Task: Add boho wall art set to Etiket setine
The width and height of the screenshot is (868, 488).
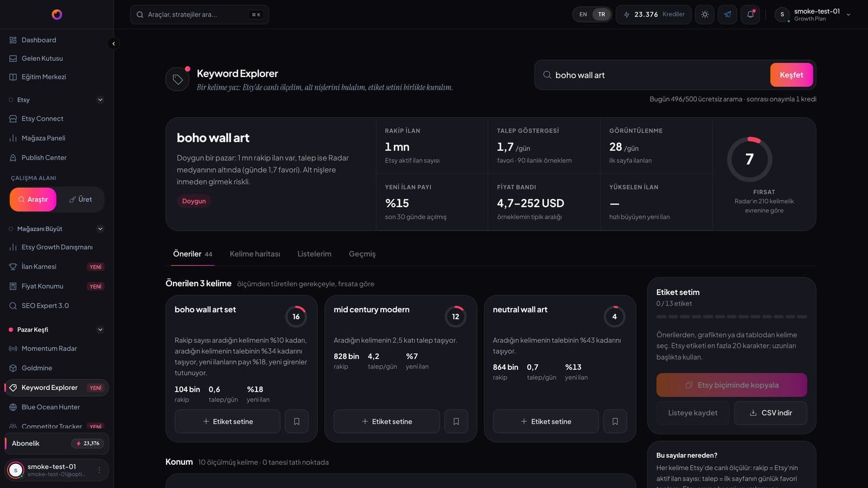Action: (x=227, y=421)
